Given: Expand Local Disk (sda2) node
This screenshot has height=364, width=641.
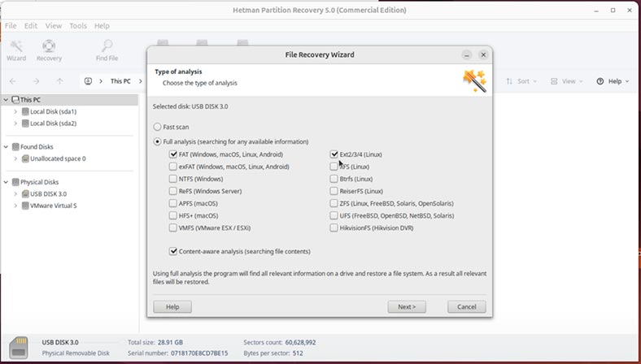Looking at the screenshot, I should pyautogui.click(x=15, y=123).
